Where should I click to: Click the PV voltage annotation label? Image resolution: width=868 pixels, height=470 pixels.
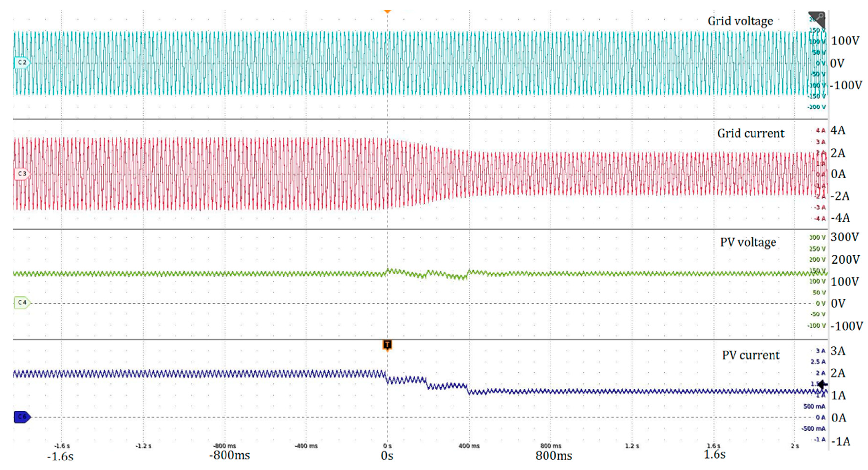click(x=748, y=242)
